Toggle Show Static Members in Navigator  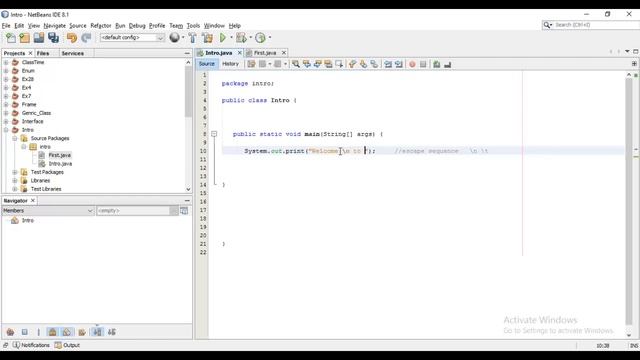coord(38,332)
